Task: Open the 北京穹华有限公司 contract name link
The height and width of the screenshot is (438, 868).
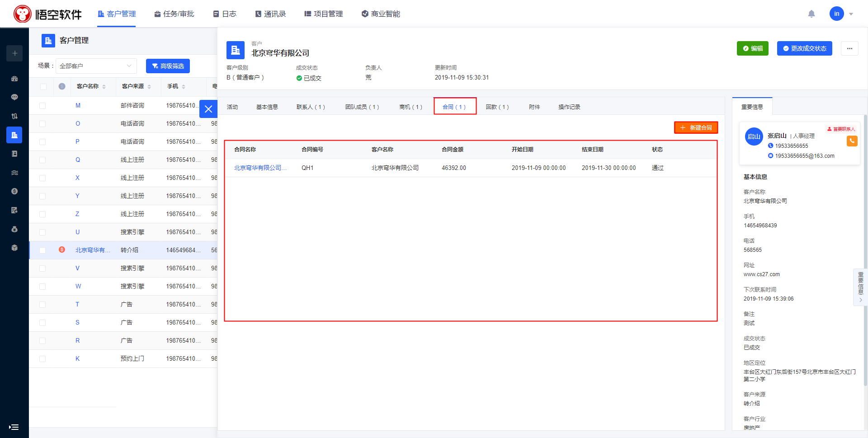Action: [260, 168]
